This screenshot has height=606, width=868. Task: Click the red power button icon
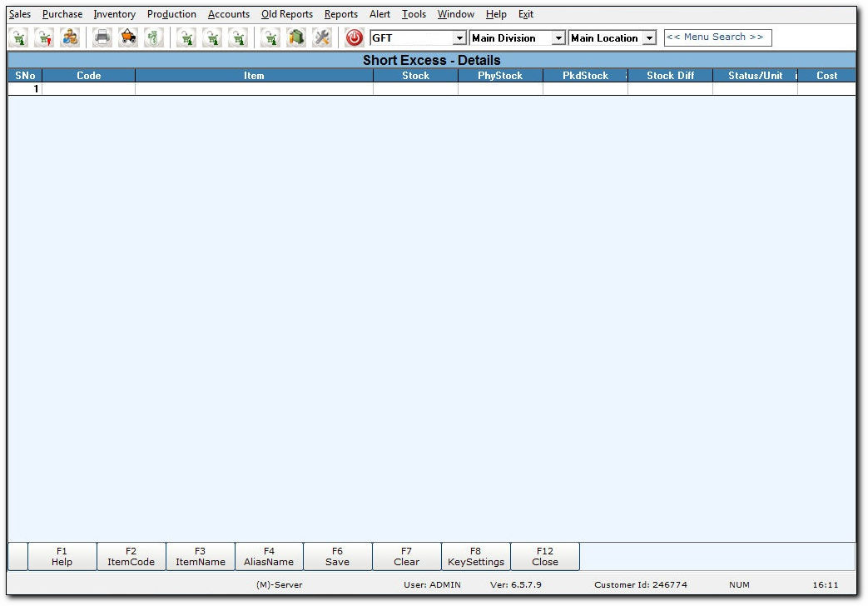click(x=355, y=37)
